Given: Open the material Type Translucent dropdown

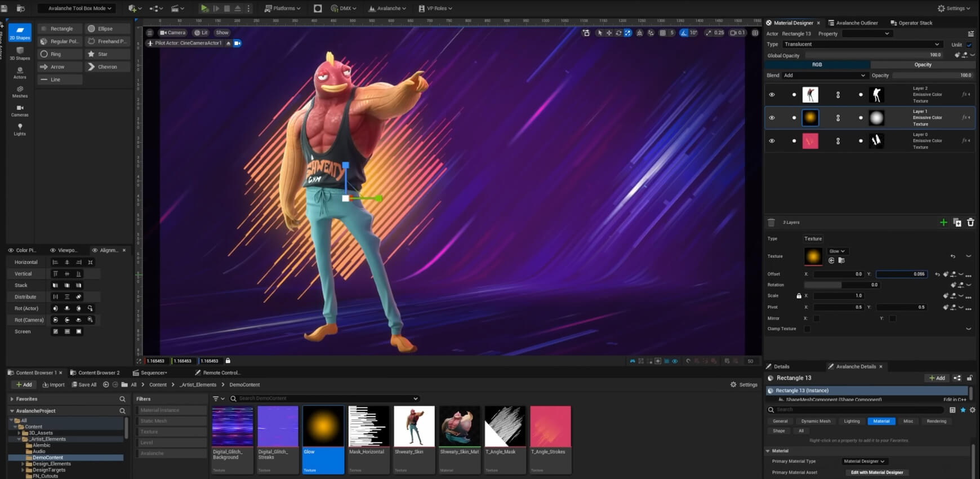Looking at the screenshot, I should click(x=862, y=45).
